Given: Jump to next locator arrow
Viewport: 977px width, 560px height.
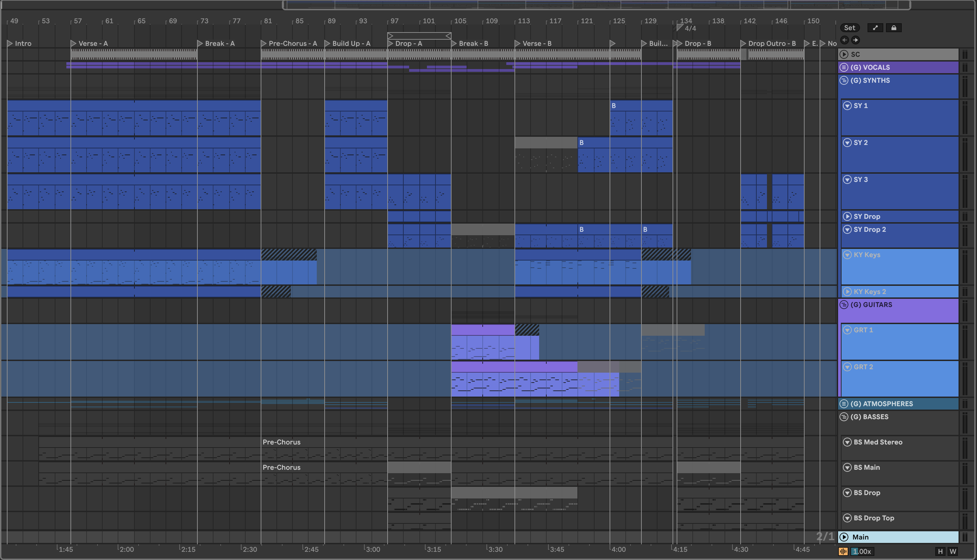Looking at the screenshot, I should (x=856, y=40).
